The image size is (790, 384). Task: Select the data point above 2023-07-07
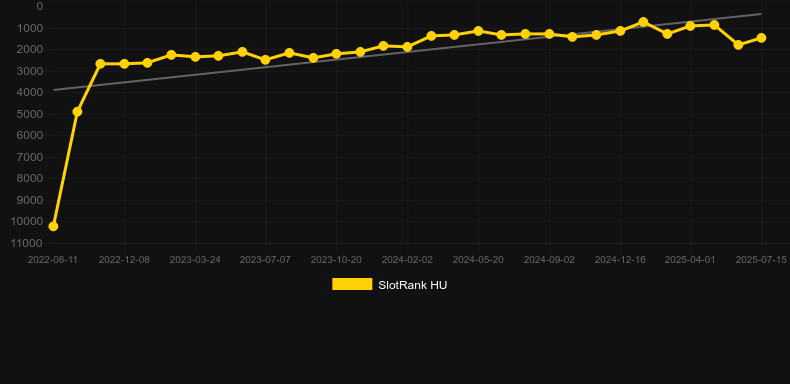pyautogui.click(x=266, y=60)
